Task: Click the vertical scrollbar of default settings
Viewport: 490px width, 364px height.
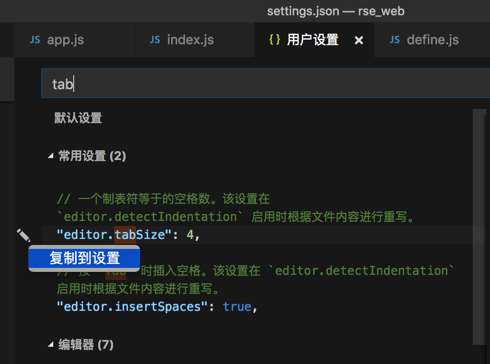Action: coord(480,227)
